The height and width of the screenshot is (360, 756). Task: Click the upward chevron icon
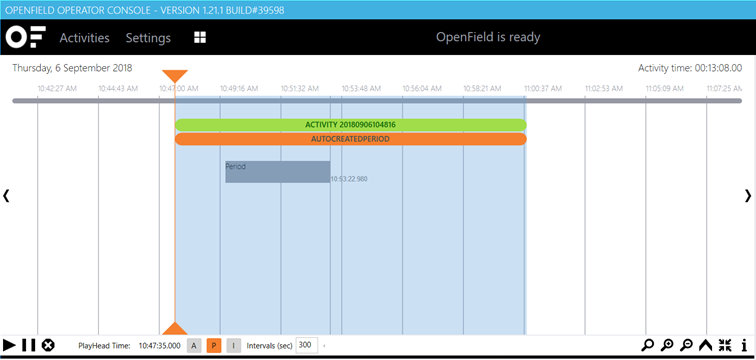pos(705,345)
